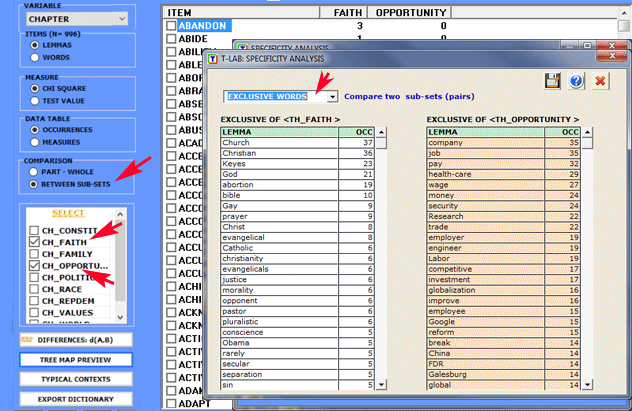
Task: Check the CH_CONSTIT checkbox
Action: [34, 230]
